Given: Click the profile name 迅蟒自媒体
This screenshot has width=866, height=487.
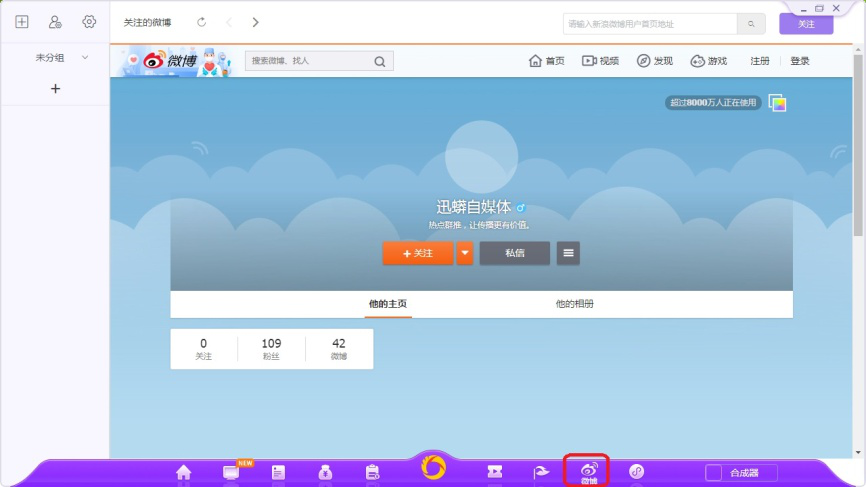Looking at the screenshot, I should pyautogui.click(x=473, y=207).
